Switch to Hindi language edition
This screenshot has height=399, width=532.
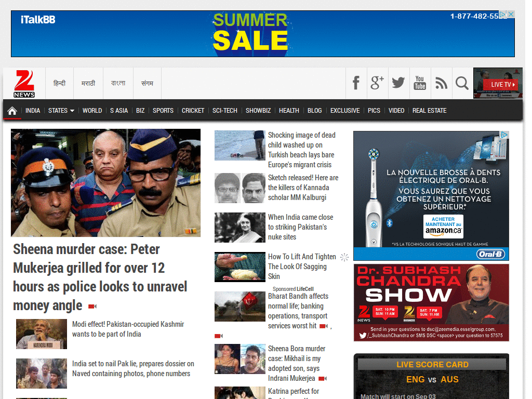[59, 83]
